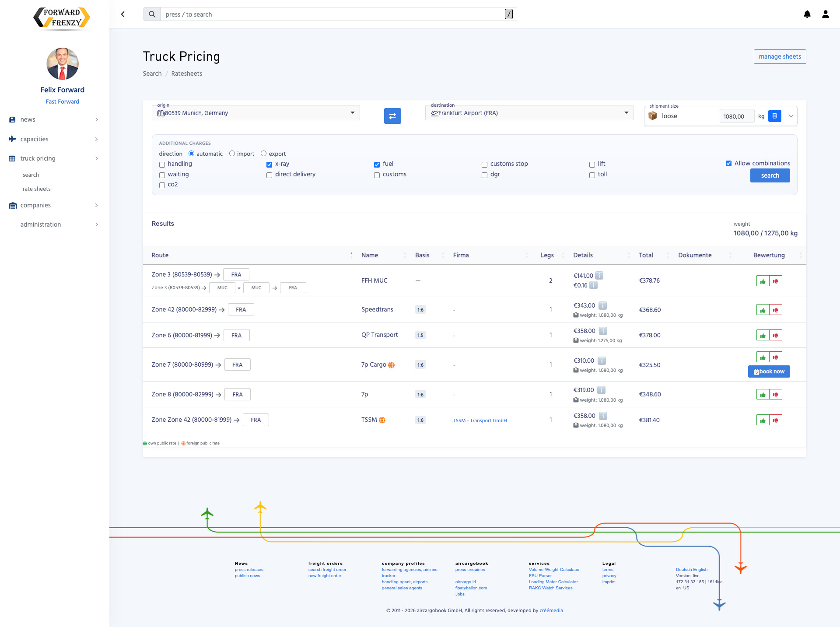Image resolution: width=840 pixels, height=627 pixels.
Task: Open the user account icon
Action: 826,14
